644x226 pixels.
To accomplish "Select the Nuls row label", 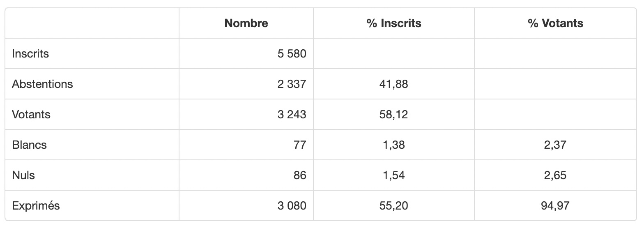I will click(23, 175).
